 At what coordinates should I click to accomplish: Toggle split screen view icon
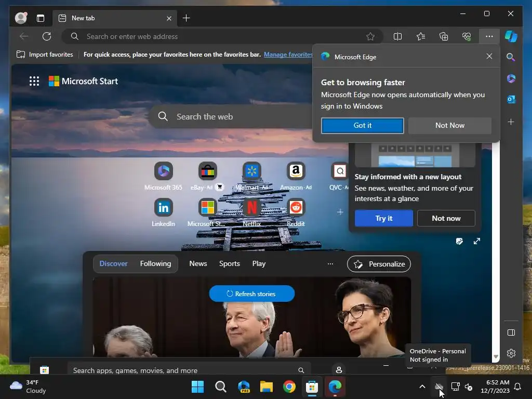pyautogui.click(x=397, y=36)
